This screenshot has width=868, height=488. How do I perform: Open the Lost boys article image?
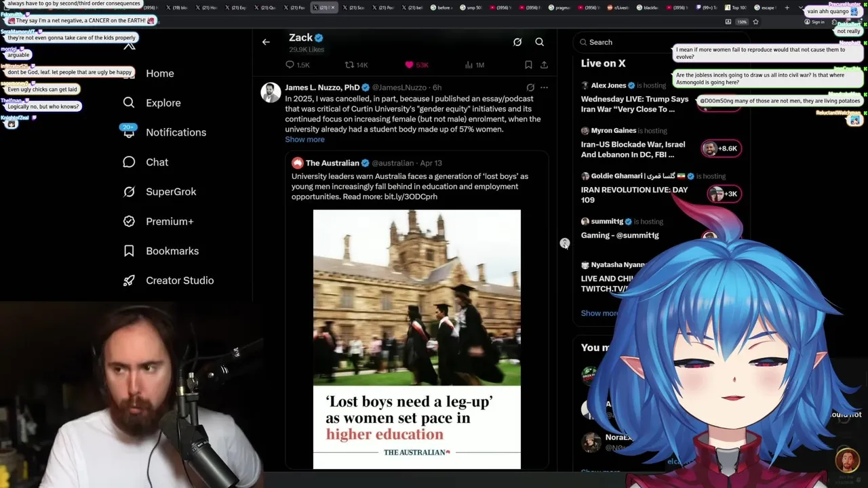pyautogui.click(x=417, y=339)
